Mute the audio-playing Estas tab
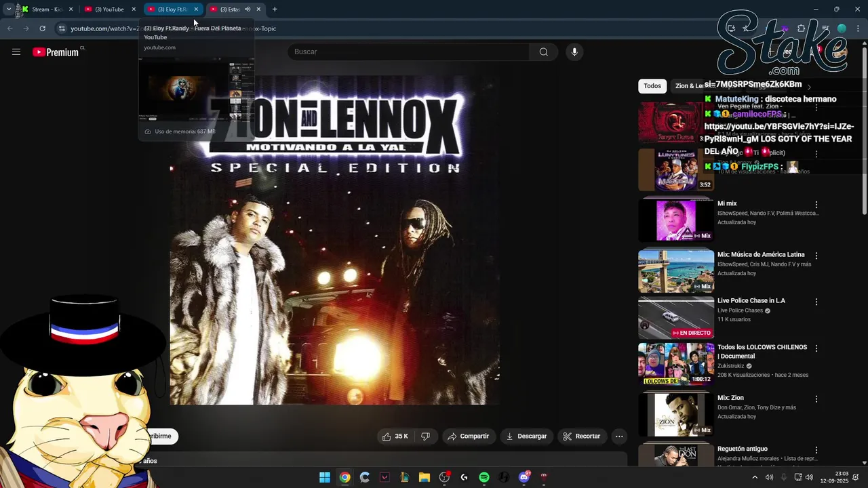The width and height of the screenshot is (868, 488). [x=248, y=9]
